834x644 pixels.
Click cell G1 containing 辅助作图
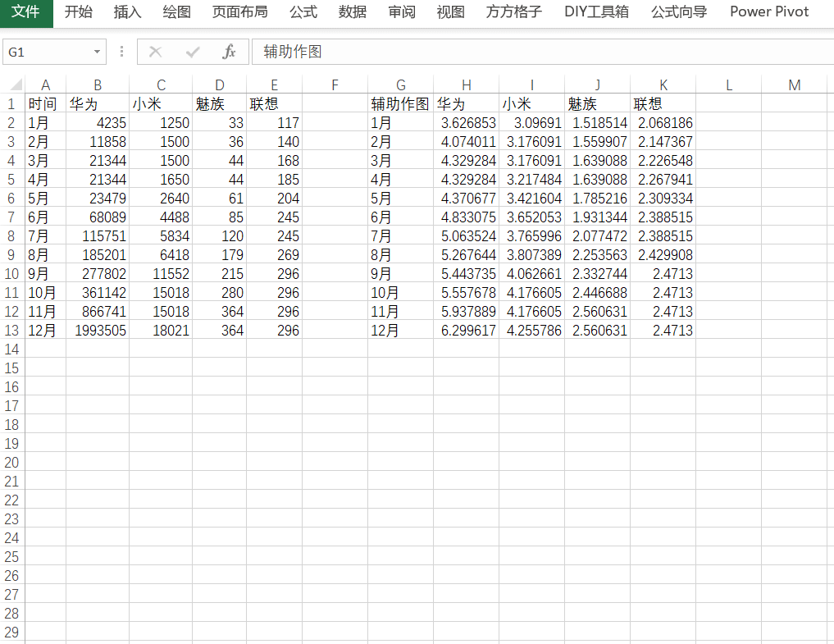tap(400, 103)
